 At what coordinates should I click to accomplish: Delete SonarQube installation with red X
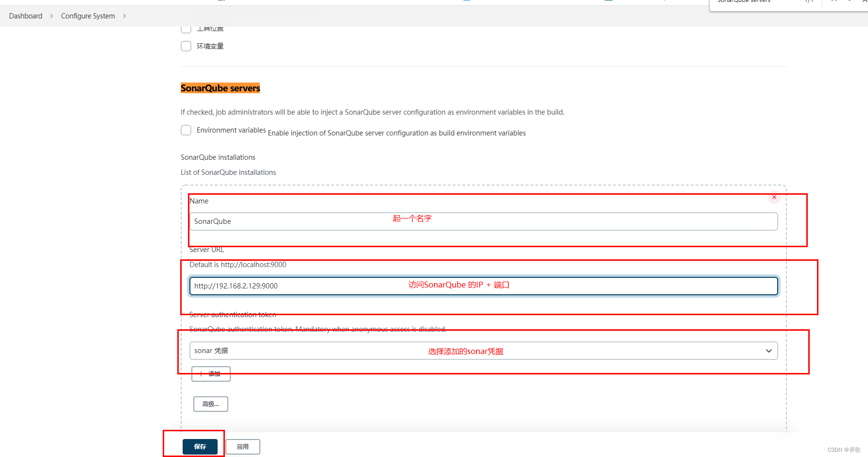(x=774, y=197)
